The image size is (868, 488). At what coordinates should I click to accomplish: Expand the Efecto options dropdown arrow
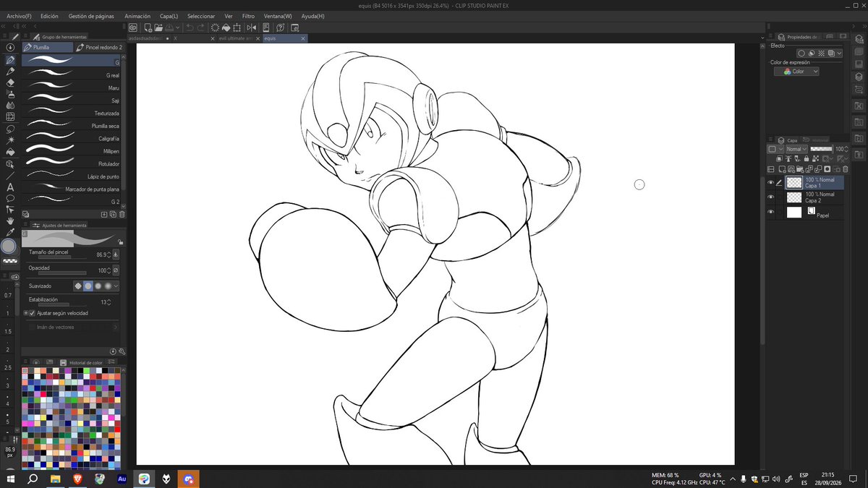pos(840,53)
